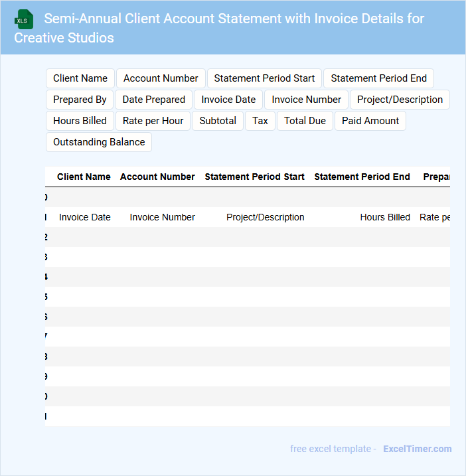Open the ExcelTimer.com link
This screenshot has height=476, width=466.
click(417, 449)
